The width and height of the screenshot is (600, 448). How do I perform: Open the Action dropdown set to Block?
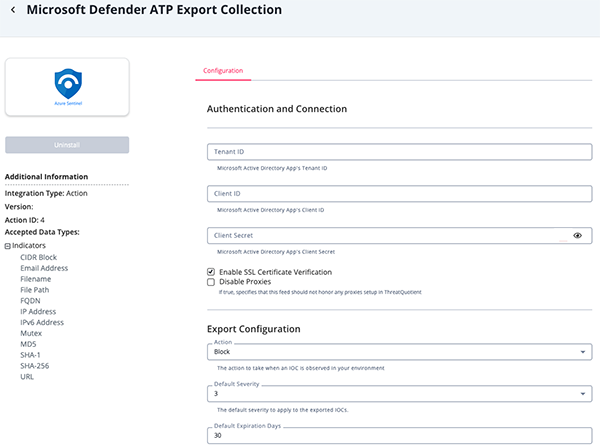click(x=399, y=352)
